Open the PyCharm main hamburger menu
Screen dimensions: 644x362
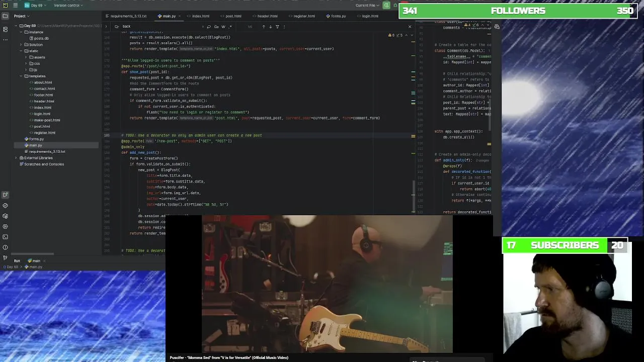point(16,5)
